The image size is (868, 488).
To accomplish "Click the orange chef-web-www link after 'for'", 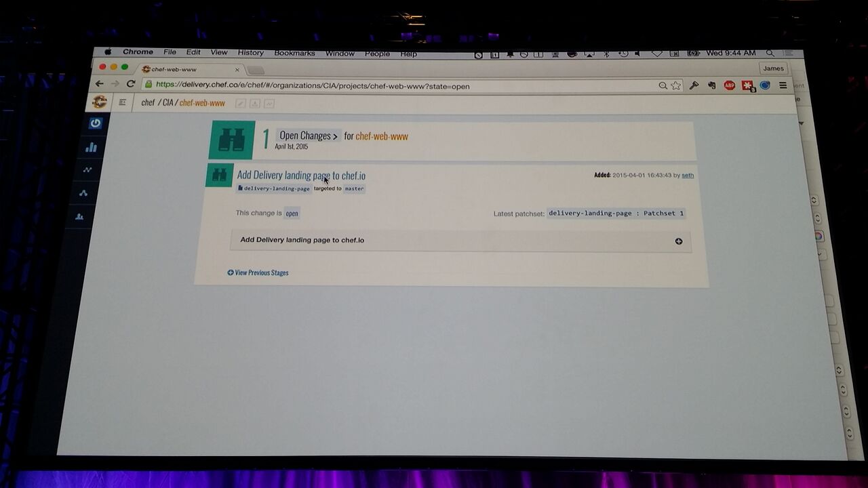I will [382, 136].
